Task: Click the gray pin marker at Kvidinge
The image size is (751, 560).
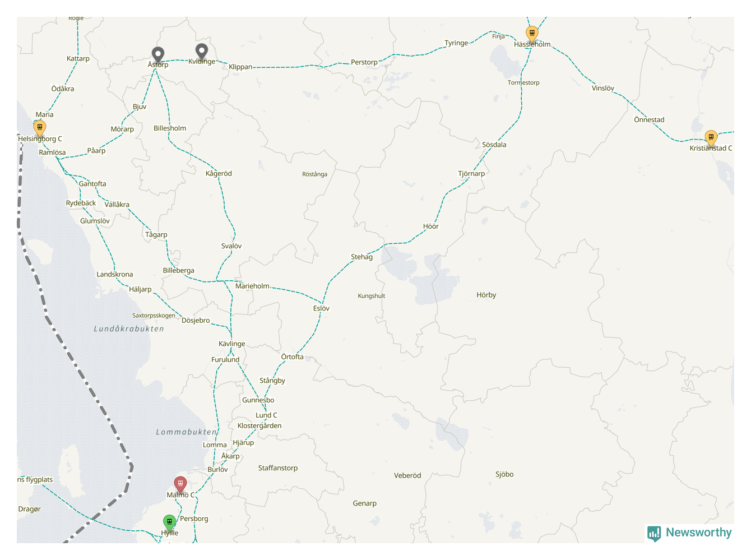Action: pyautogui.click(x=202, y=52)
